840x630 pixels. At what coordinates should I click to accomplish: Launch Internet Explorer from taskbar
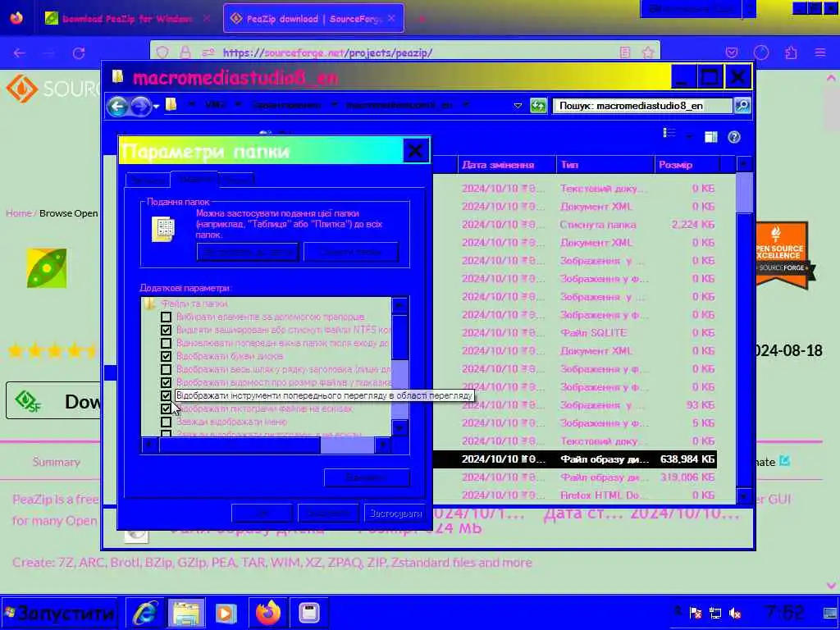pos(145,612)
